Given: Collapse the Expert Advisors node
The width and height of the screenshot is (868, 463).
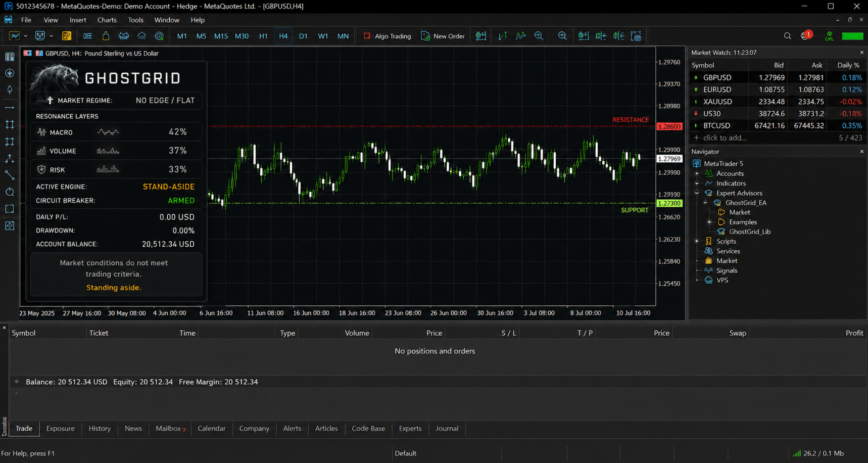Looking at the screenshot, I should 697,193.
